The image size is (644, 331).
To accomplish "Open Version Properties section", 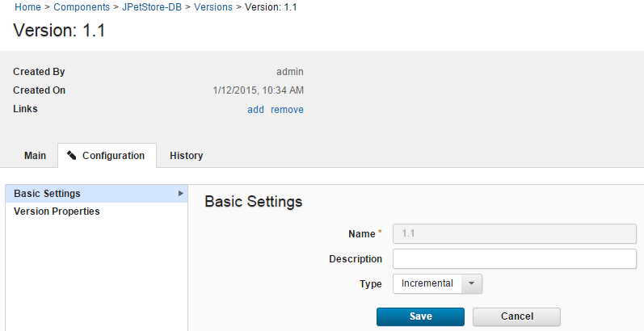I will pyautogui.click(x=57, y=212).
